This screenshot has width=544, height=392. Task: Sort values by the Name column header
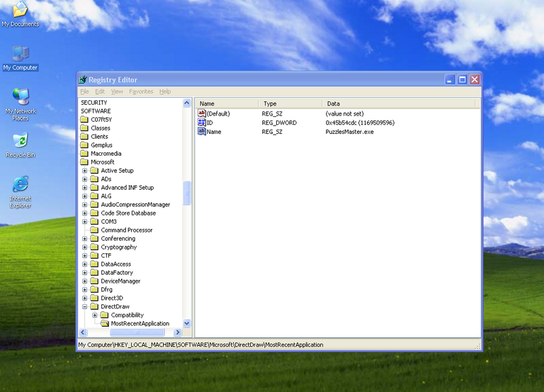tap(227, 104)
